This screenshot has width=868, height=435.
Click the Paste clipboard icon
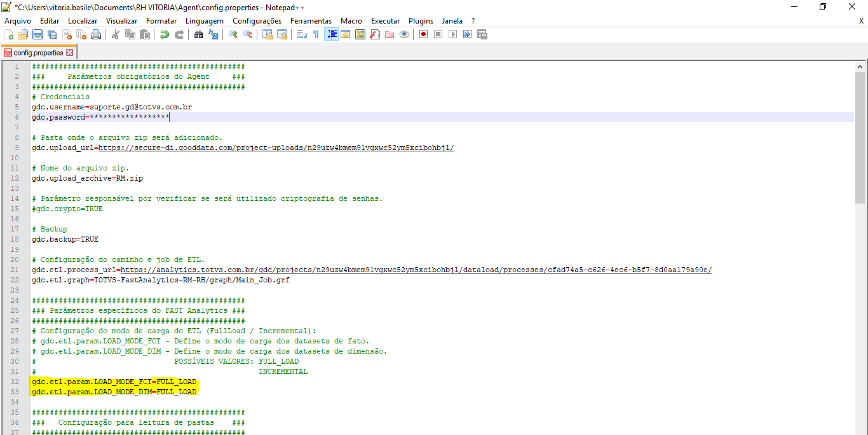(x=145, y=34)
